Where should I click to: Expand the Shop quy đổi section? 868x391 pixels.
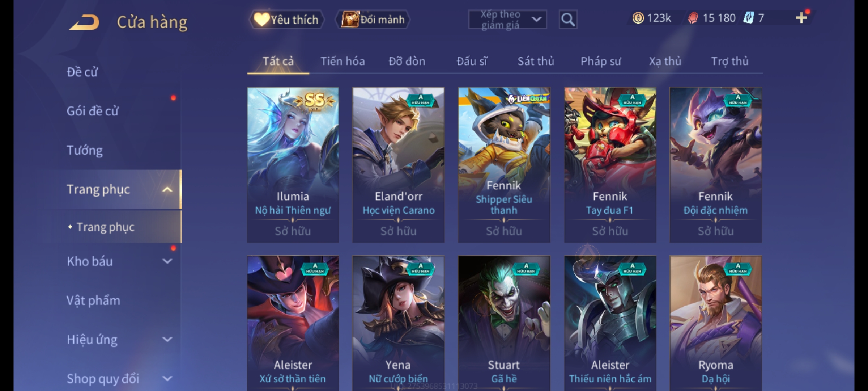click(167, 378)
